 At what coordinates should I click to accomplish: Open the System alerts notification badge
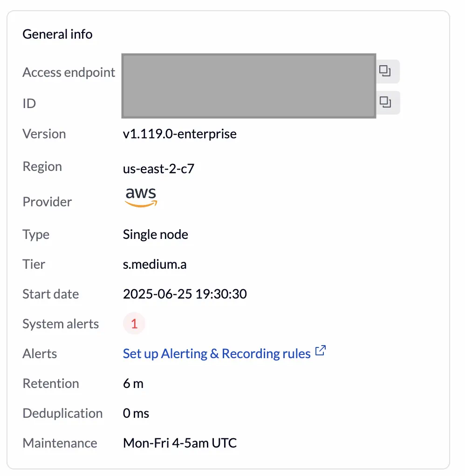134,323
